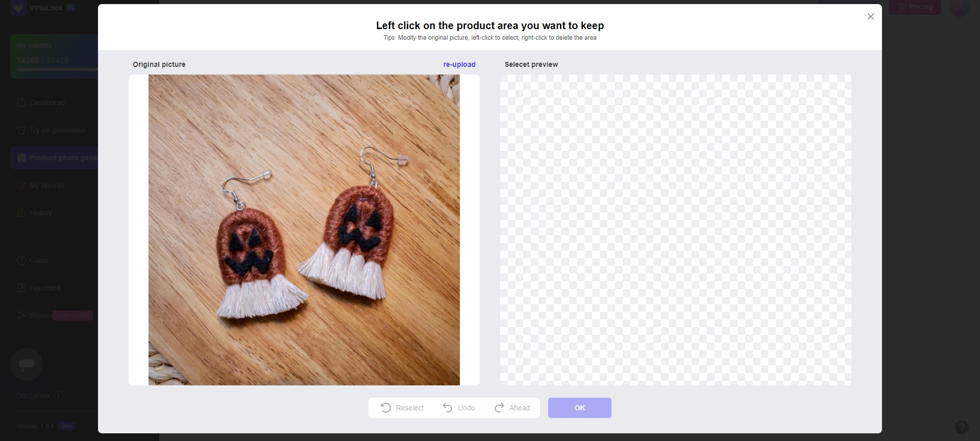Click the Tips instruction text line
The width and height of the screenshot is (980, 441).
click(490, 38)
